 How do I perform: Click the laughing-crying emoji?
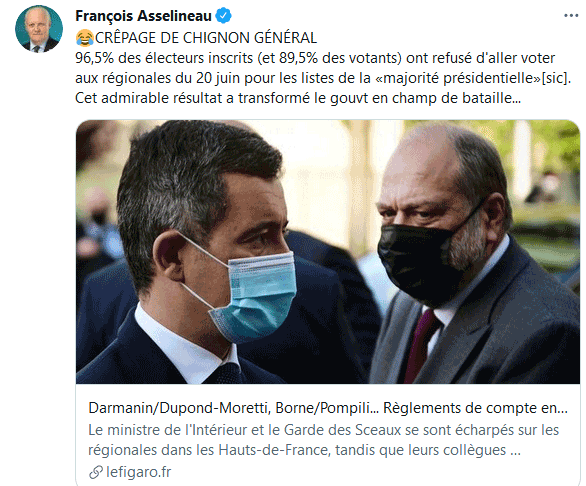pyautogui.click(x=84, y=38)
